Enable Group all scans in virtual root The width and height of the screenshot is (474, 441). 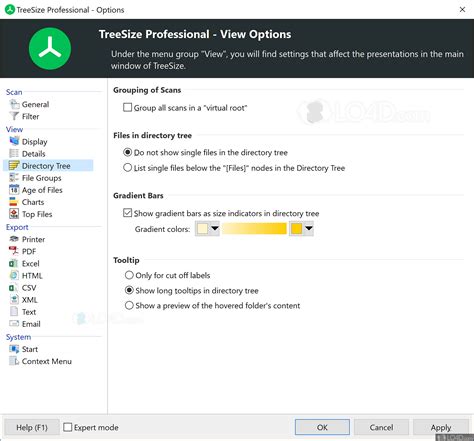click(x=127, y=107)
